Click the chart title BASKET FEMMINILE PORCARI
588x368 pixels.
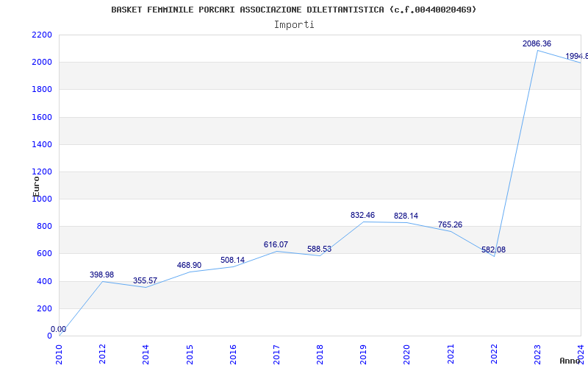click(x=293, y=10)
